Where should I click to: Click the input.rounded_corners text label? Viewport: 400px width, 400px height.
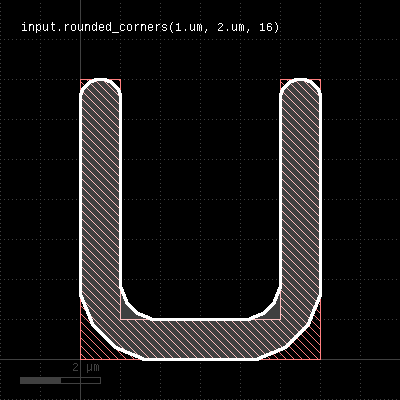point(150,27)
